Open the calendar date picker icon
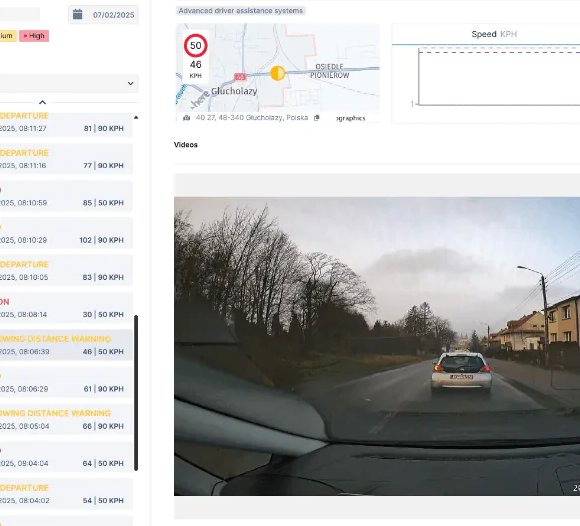The image size is (580, 526). [x=77, y=14]
